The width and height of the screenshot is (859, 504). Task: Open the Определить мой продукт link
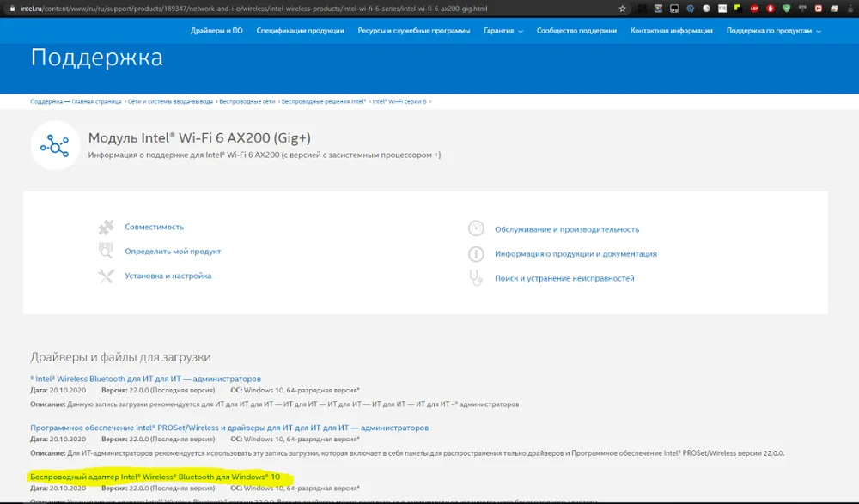coord(173,252)
